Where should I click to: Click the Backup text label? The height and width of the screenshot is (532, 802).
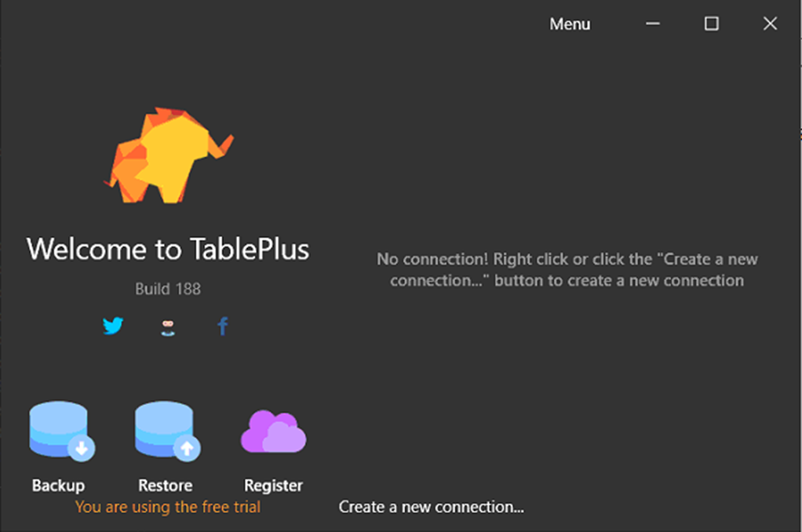pos(58,486)
